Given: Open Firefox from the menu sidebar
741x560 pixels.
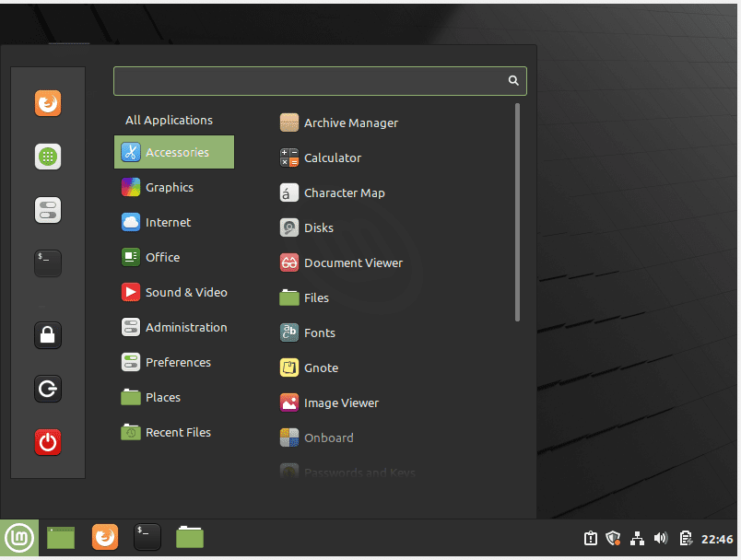Looking at the screenshot, I should click(x=47, y=103).
